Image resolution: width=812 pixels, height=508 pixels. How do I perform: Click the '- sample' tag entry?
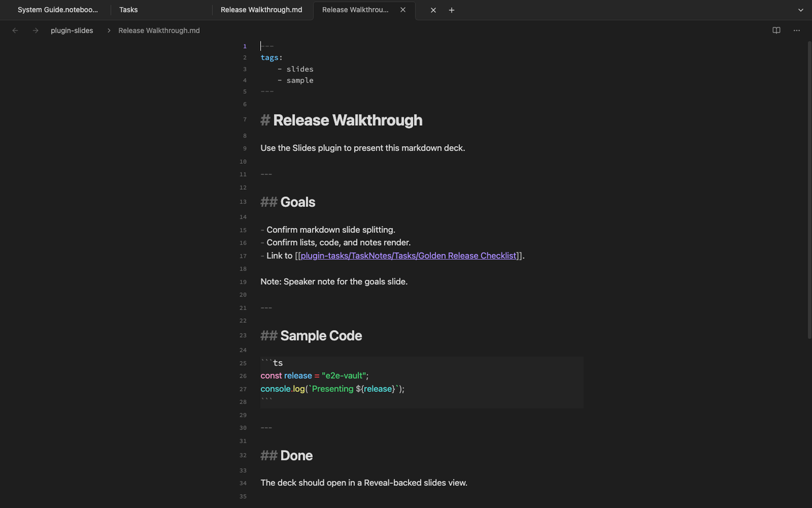(296, 81)
